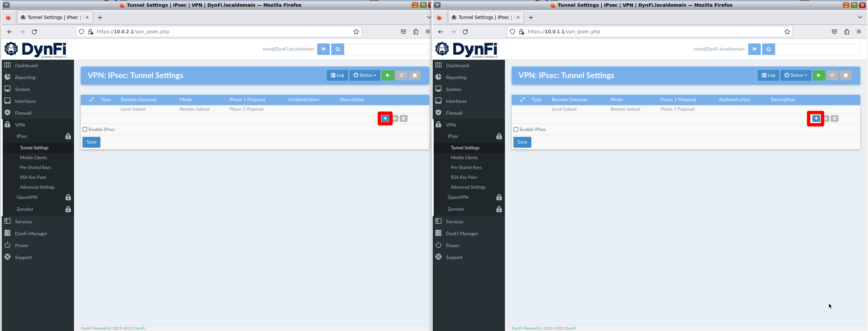This screenshot has width=868, height=331.
Task: Open the Status dropdown in the 10.0.1.1 window
Action: click(795, 75)
